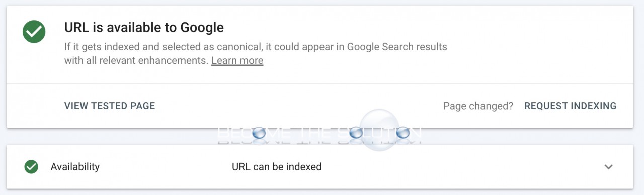Click REQUEST INDEXING
Screen dimensions: 644x195
570,106
